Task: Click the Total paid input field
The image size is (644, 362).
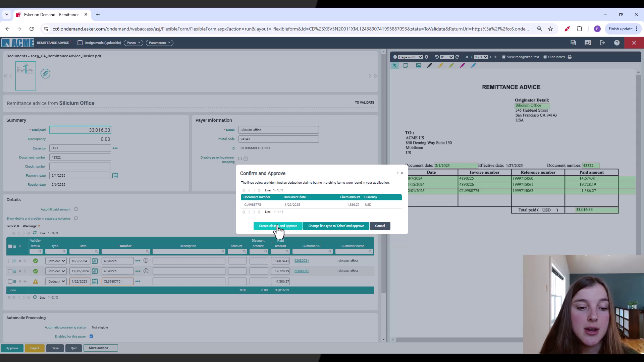Action: coord(80,130)
